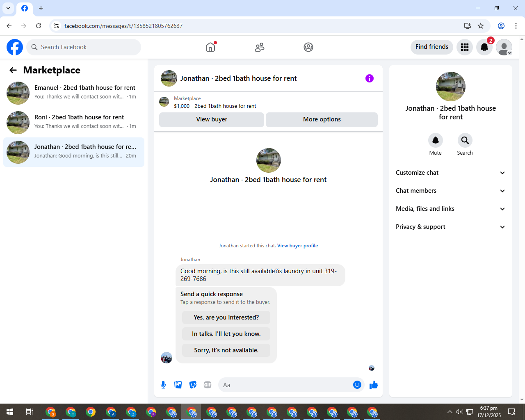Choose a sticker icon in the composer

tap(193, 385)
